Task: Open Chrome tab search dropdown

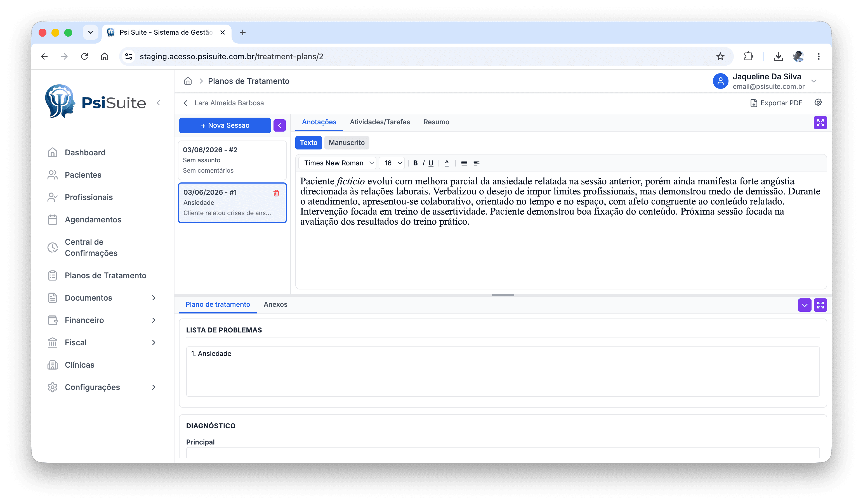Action: pyautogui.click(x=90, y=32)
